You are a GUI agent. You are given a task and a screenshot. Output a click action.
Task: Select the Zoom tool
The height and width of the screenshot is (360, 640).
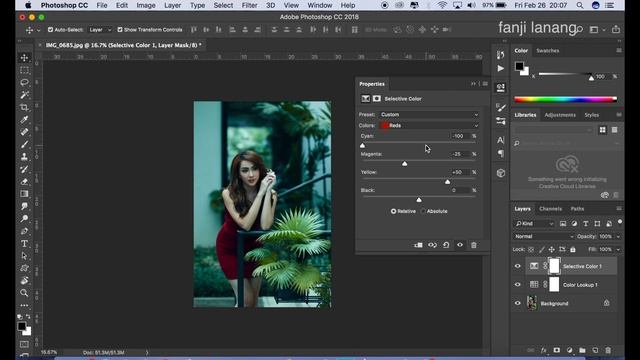pyautogui.click(x=24, y=293)
